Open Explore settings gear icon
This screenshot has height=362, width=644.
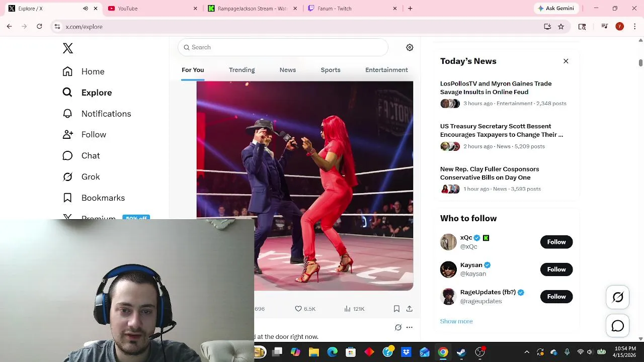pyautogui.click(x=410, y=47)
